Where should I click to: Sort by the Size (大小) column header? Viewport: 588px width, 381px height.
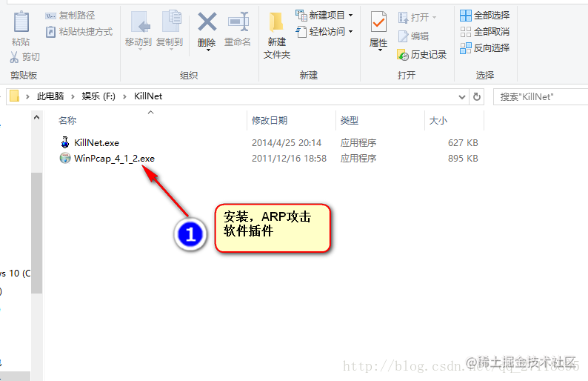(438, 121)
